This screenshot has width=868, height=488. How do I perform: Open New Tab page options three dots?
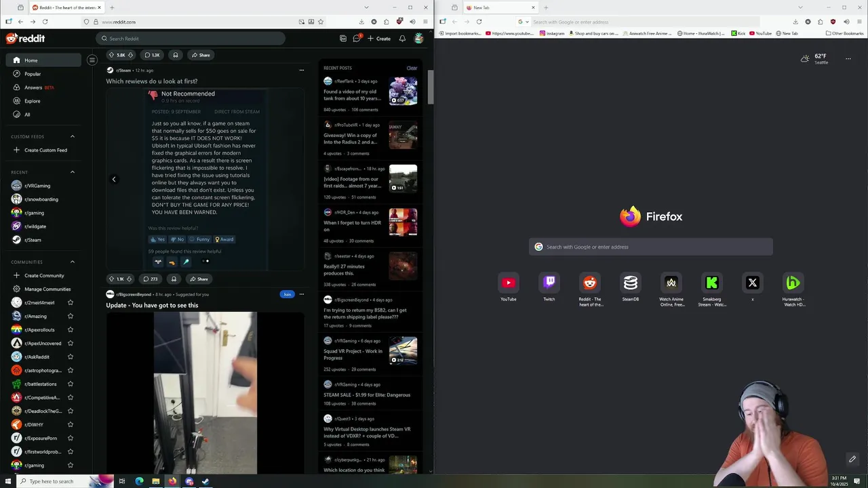coord(848,59)
